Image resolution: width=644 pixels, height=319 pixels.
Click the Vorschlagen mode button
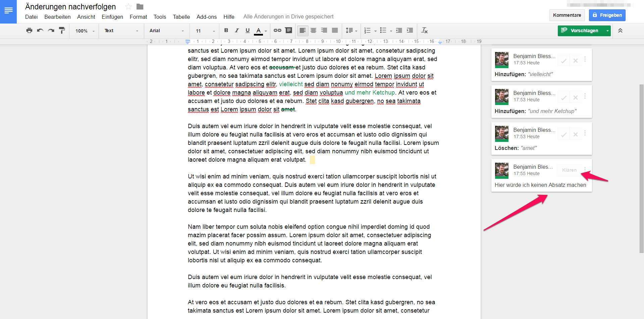coord(580,31)
